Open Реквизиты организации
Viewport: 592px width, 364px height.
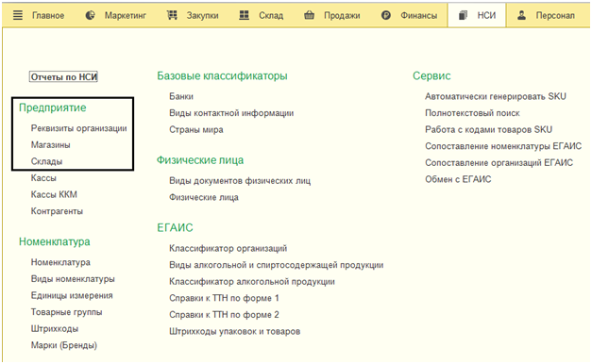pyautogui.click(x=79, y=128)
